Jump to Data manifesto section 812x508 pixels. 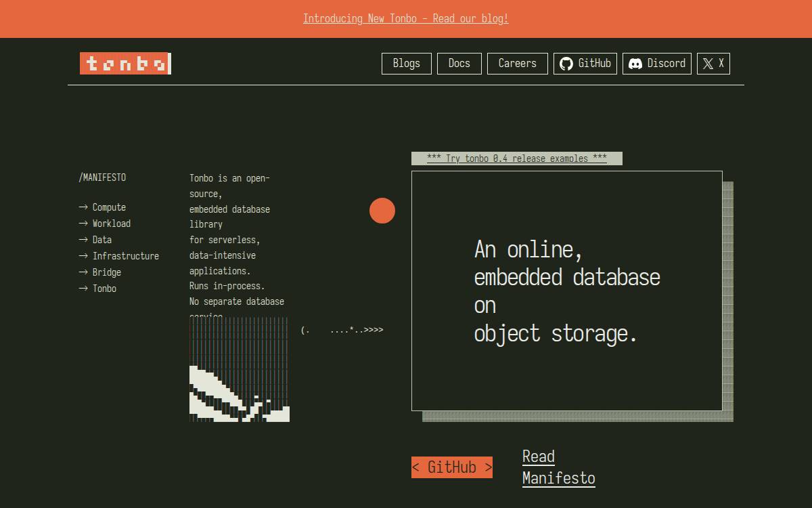95,240
